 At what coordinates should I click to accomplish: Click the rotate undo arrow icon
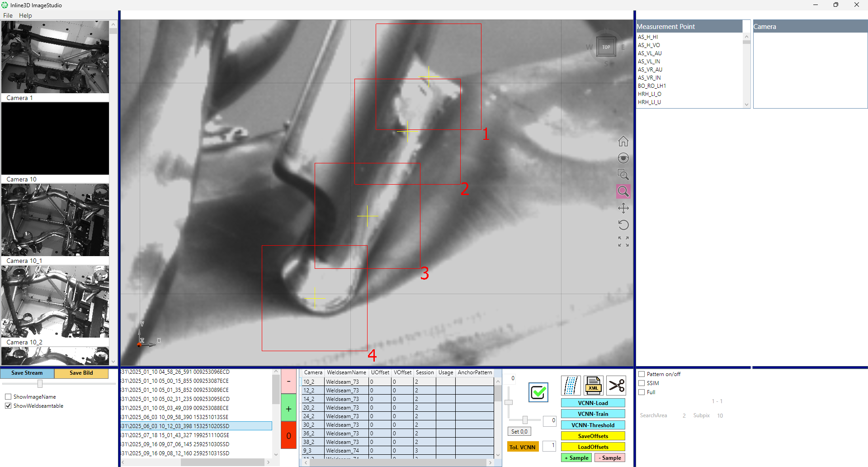click(623, 225)
